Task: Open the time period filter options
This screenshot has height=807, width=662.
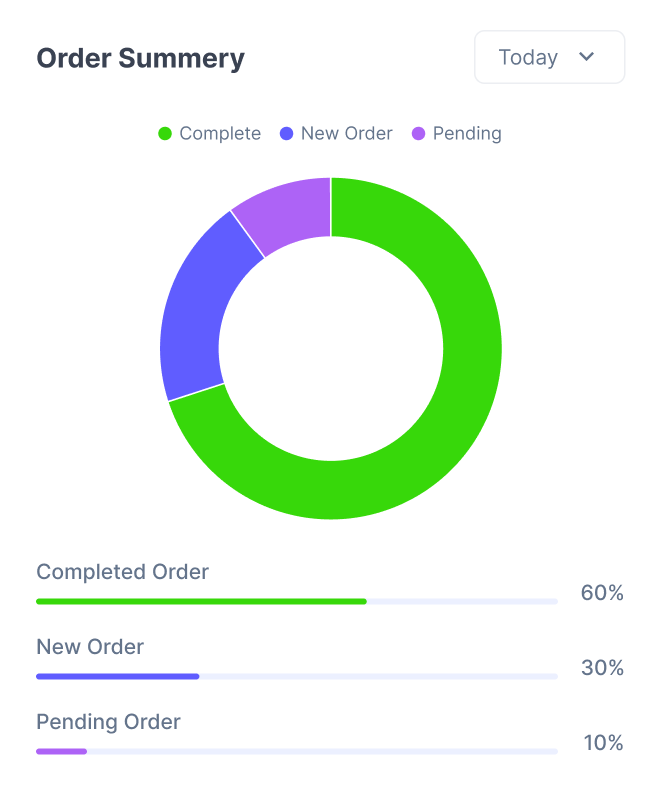Action: 549,57
